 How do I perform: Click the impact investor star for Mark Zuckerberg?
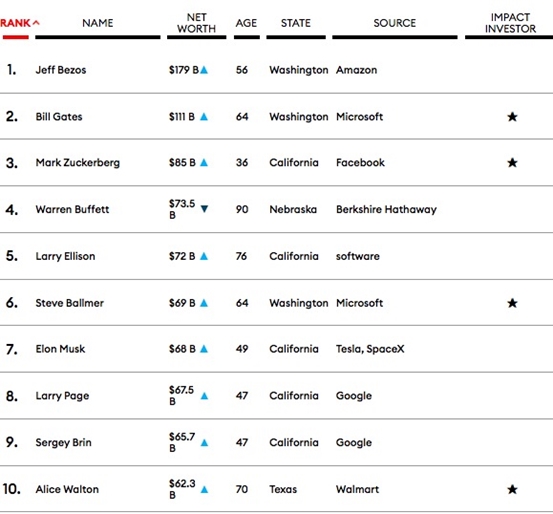512,162
